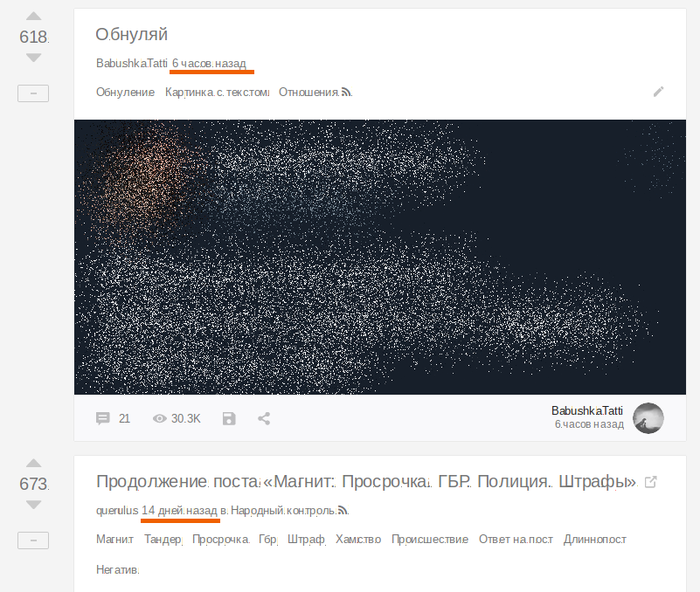This screenshot has width=700, height=592.
Task: Open the dark noisy post image
Action: (x=380, y=257)
